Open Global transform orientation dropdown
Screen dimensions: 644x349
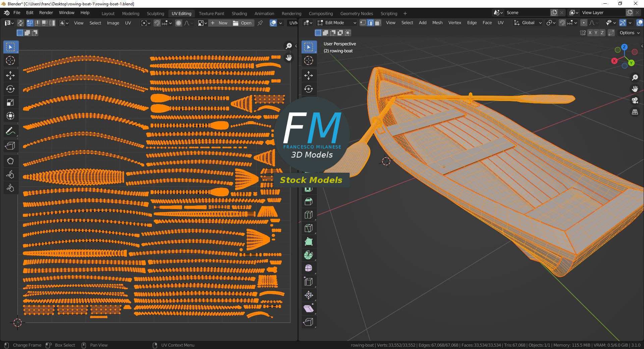pyautogui.click(x=528, y=23)
